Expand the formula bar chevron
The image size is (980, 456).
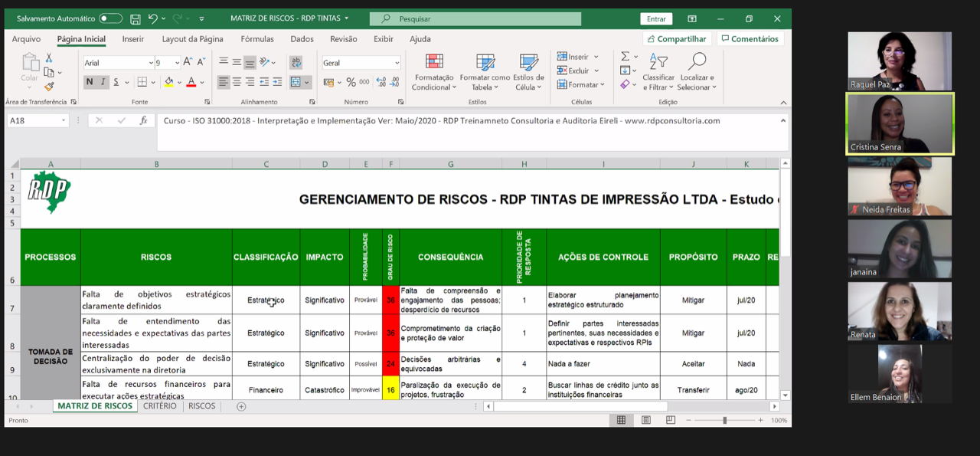[x=782, y=120]
